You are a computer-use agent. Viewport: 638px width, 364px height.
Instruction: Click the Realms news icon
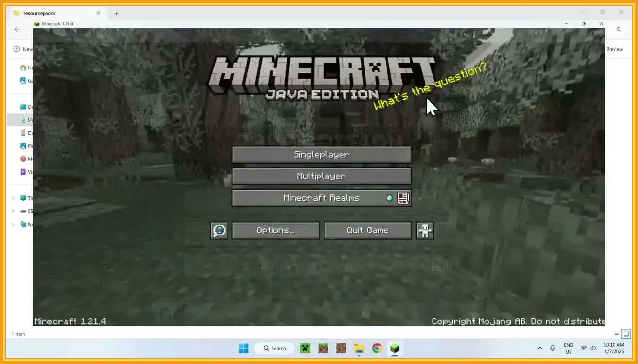coord(403,198)
